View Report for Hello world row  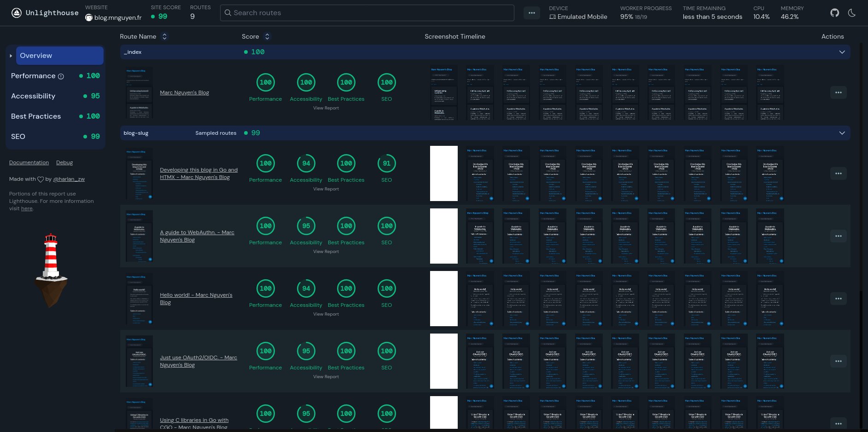click(x=326, y=314)
